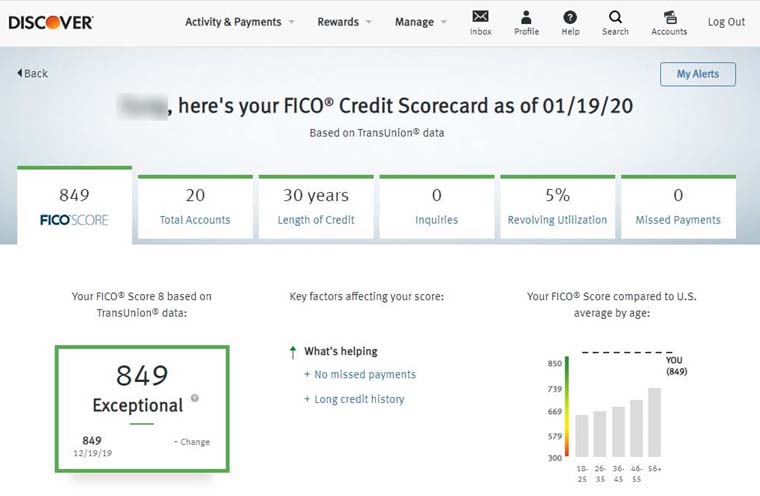Click the 46-55 age group bar

(636, 428)
